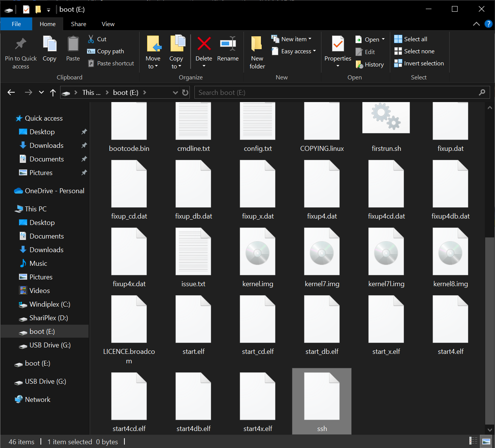
Task: Click Pin to Quick access icon
Action: (x=21, y=44)
